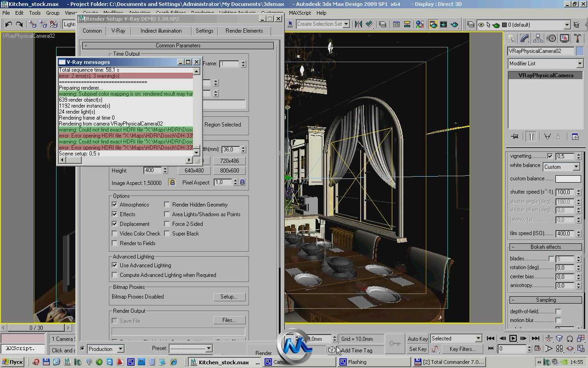Screen dimensions: 588x368
Task: Open the Production render mode dropdown
Action: pos(106,349)
